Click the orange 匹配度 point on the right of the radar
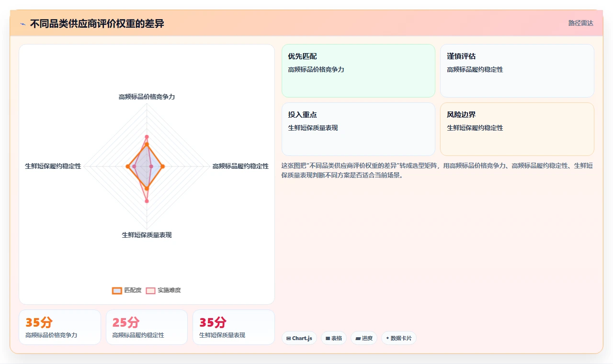 163,166
